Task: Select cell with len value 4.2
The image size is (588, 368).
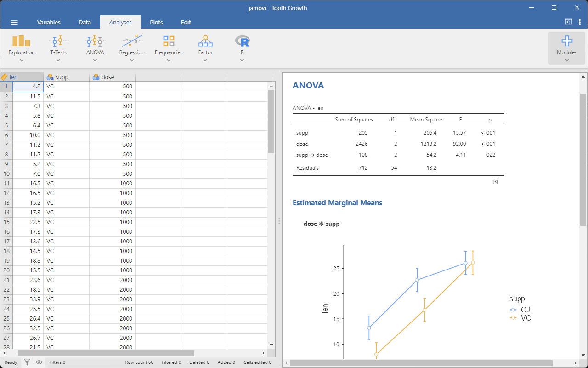Action: [x=28, y=86]
